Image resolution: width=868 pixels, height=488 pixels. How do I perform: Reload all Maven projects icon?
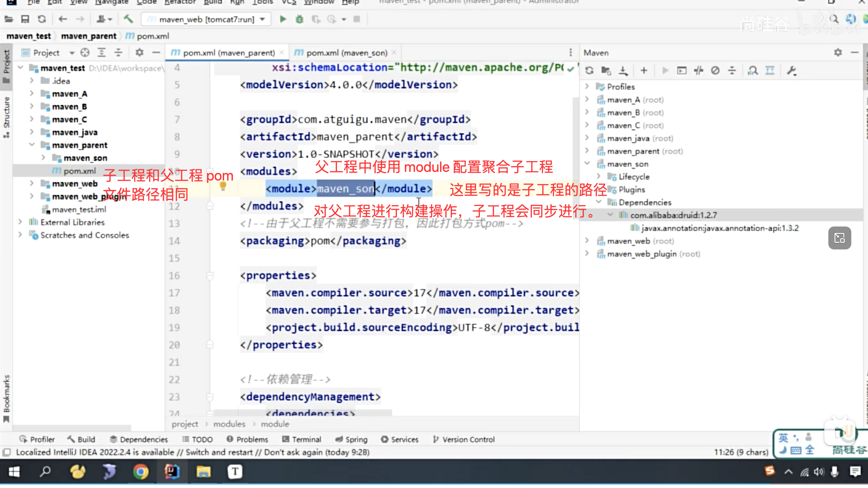(x=589, y=71)
